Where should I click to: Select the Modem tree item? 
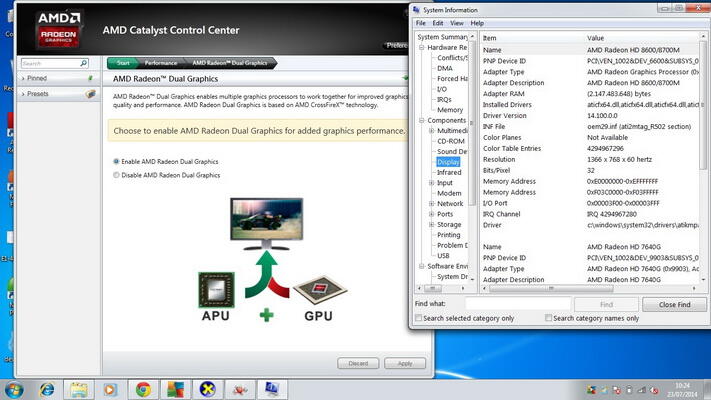(x=449, y=193)
